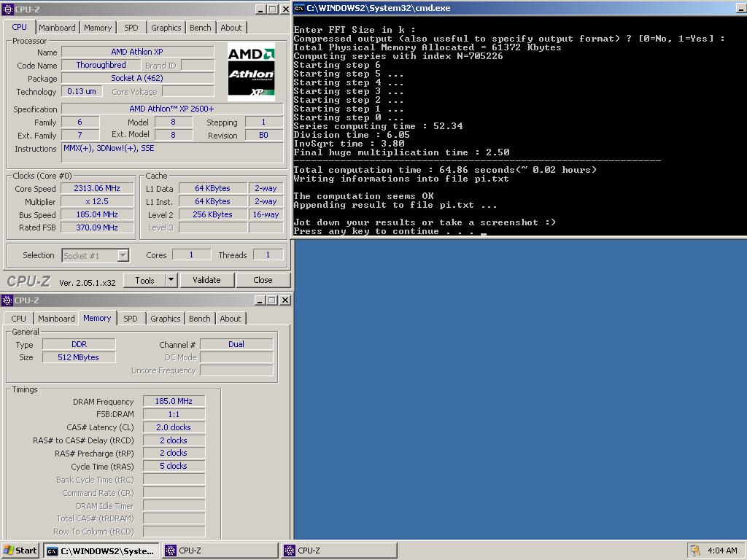Open the Windows Start menu
Image resolution: width=747 pixels, height=560 pixels.
point(20,551)
